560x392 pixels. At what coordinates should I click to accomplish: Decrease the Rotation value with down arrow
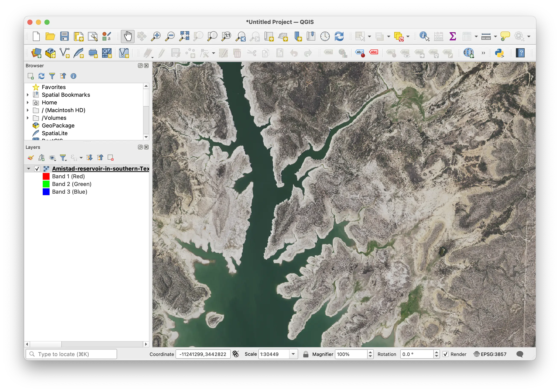[437, 356]
